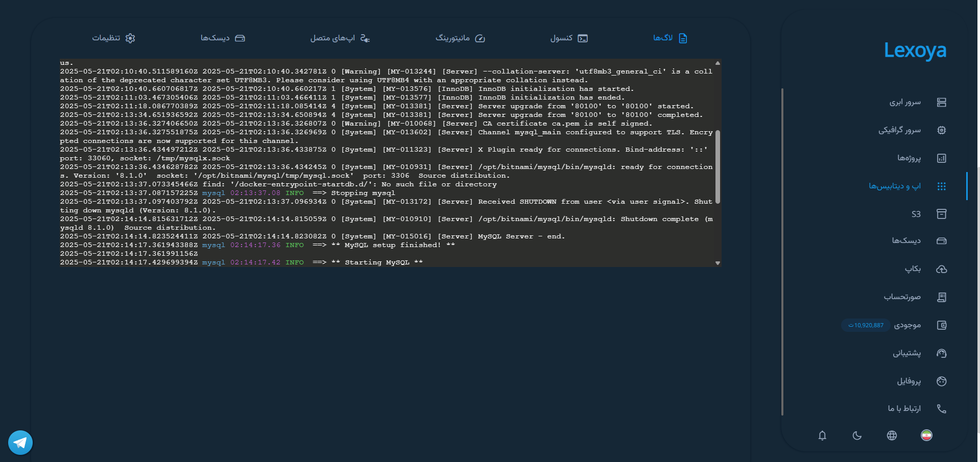Open the سرور گرافیکی chip icon
This screenshot has width=980, height=462.
(x=942, y=130)
